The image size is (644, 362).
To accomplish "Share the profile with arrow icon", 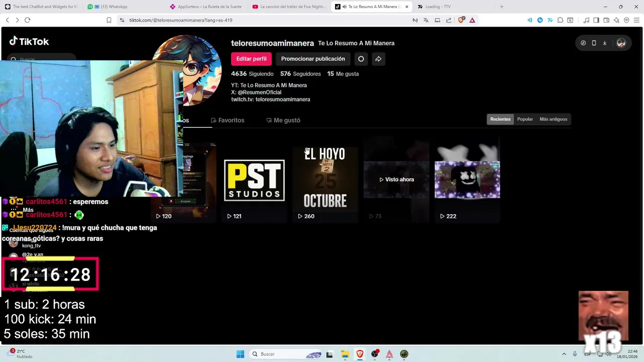I will [x=378, y=59].
